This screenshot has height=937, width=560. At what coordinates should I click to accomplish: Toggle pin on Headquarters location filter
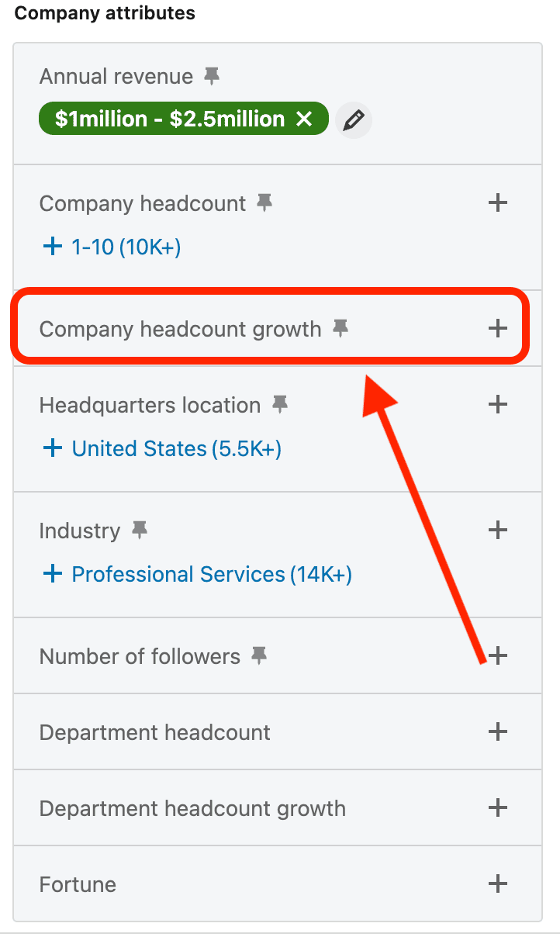[280, 405]
